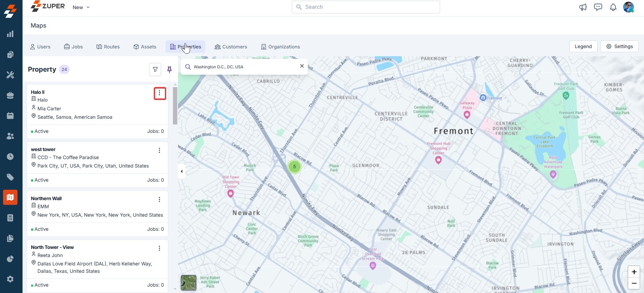Open the property filter funnel button
644x293 pixels.
click(155, 69)
